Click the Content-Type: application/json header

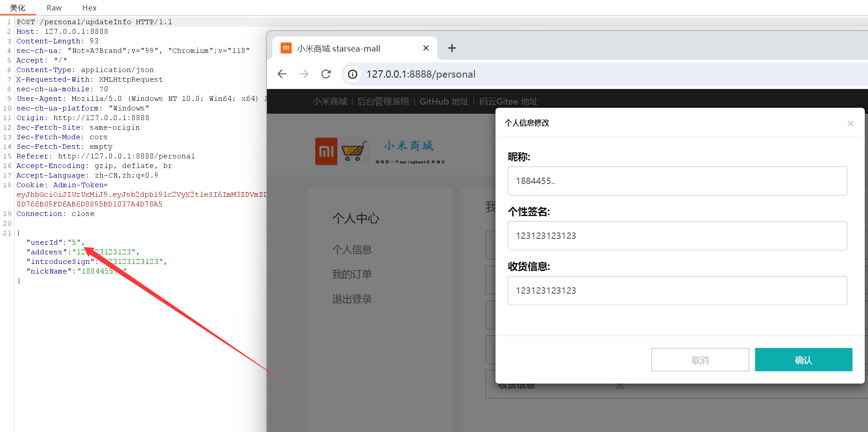[x=85, y=70]
